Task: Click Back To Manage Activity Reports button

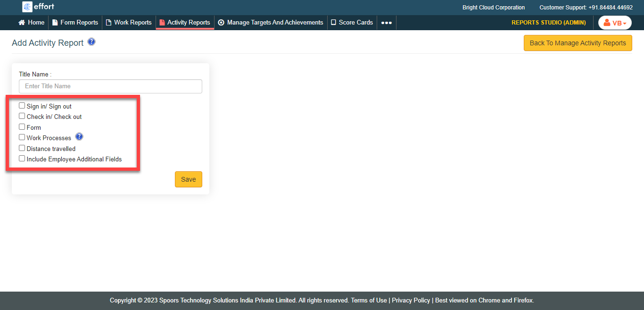Action: tap(578, 43)
